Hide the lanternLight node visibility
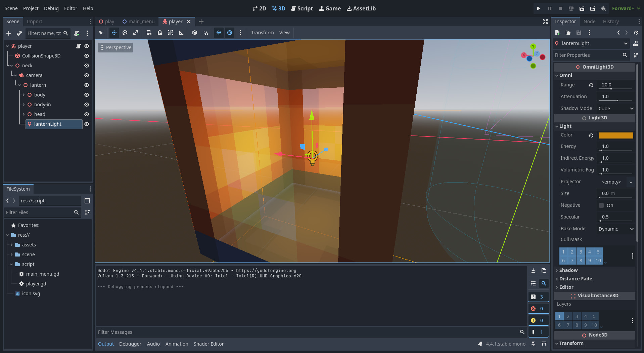 click(x=87, y=124)
